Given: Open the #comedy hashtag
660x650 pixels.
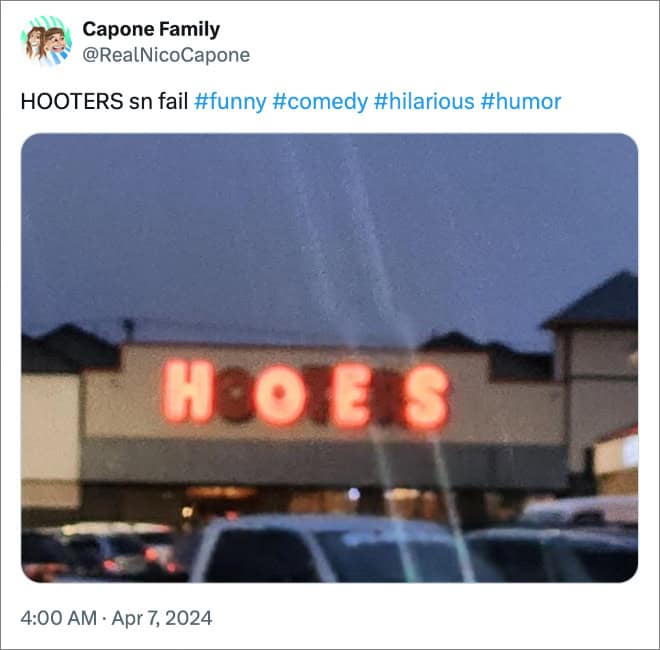Looking at the screenshot, I should 320,102.
